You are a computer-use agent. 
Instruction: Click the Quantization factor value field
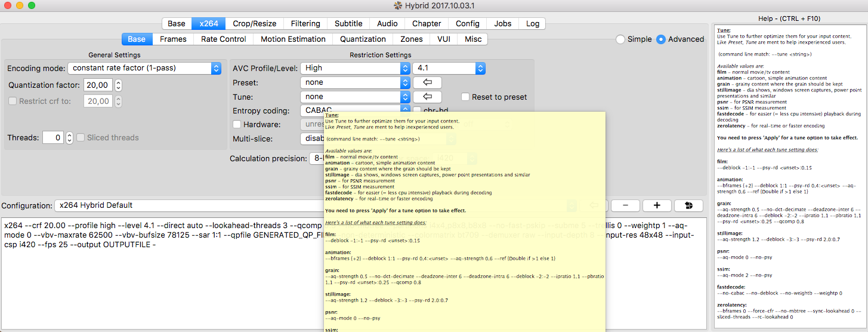(x=97, y=85)
